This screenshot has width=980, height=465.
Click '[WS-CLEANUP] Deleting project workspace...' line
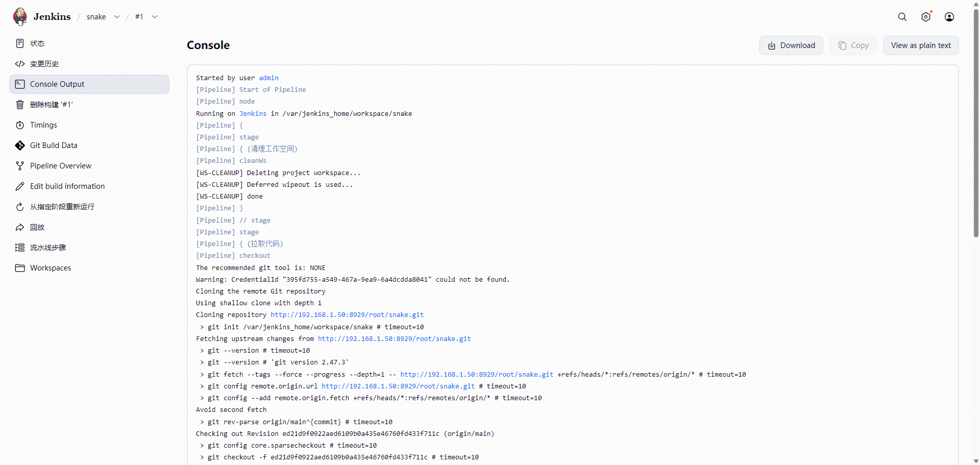pos(278,173)
